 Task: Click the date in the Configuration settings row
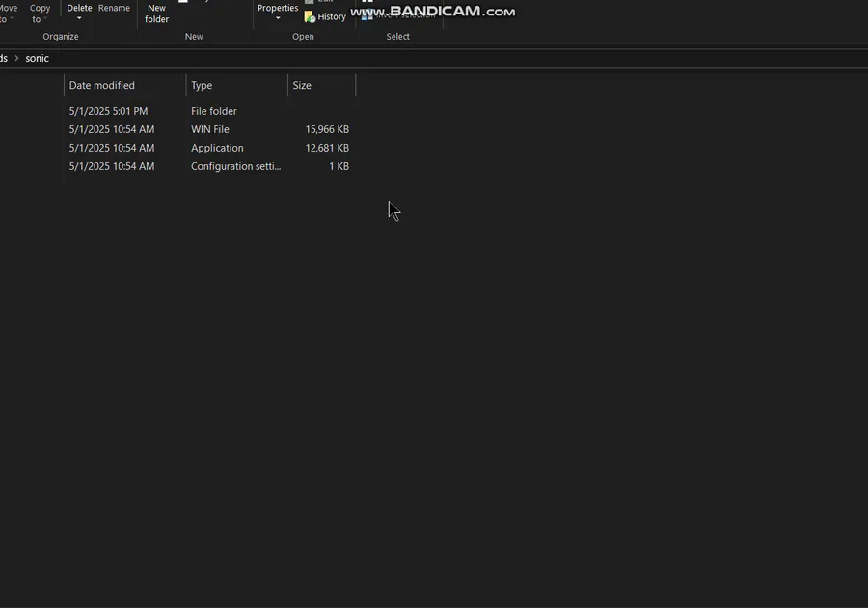point(112,166)
